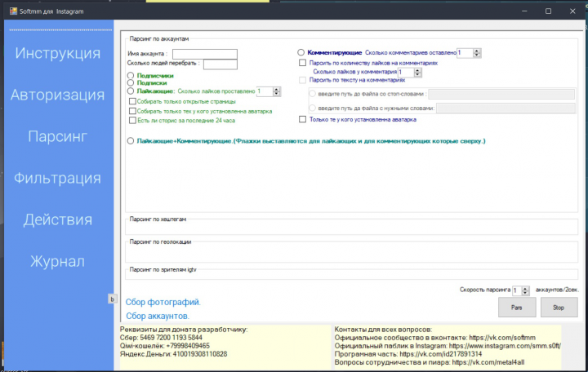The width and height of the screenshot is (588, 372).
Task: Start parsing with the Pars button
Action: pos(517,308)
